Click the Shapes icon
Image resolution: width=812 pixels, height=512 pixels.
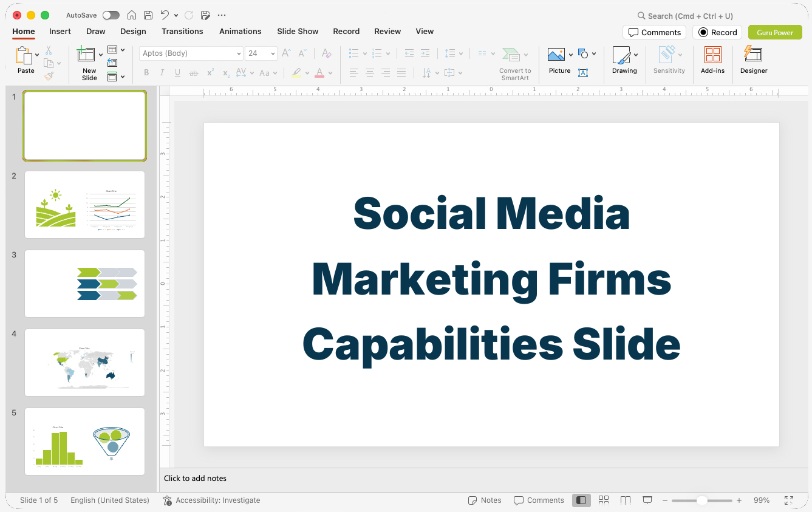(583, 54)
